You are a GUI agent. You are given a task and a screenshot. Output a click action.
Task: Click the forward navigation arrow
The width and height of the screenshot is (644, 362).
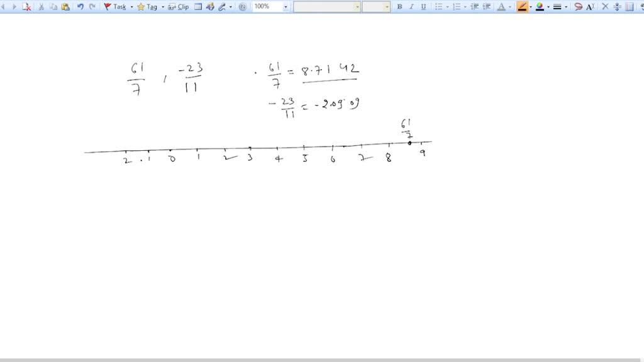tap(14, 8)
